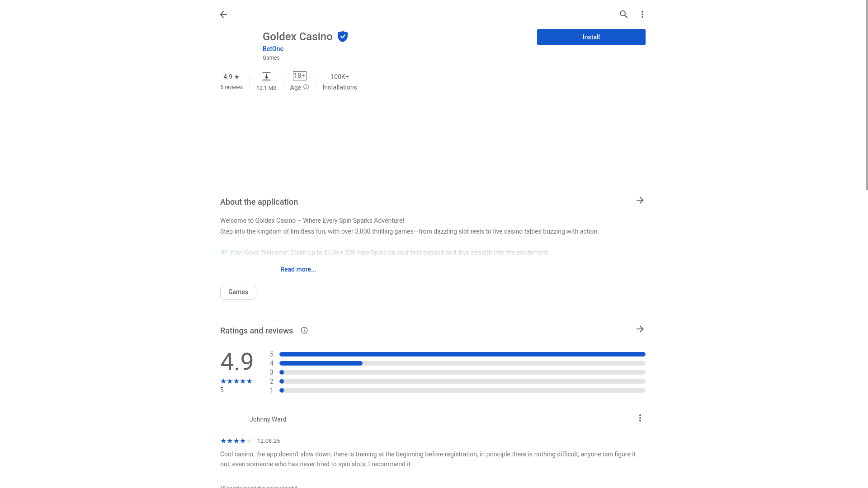
Task: Open the Age info icon
Action: [306, 87]
